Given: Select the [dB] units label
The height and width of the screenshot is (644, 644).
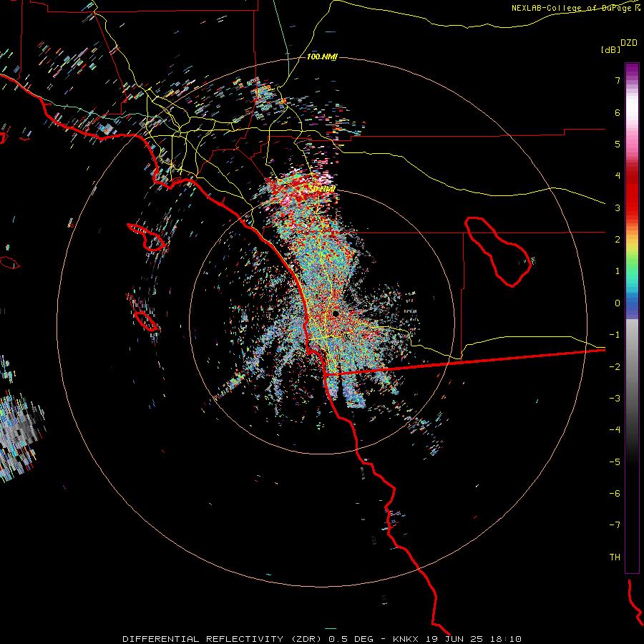Looking at the screenshot, I should tap(610, 49).
